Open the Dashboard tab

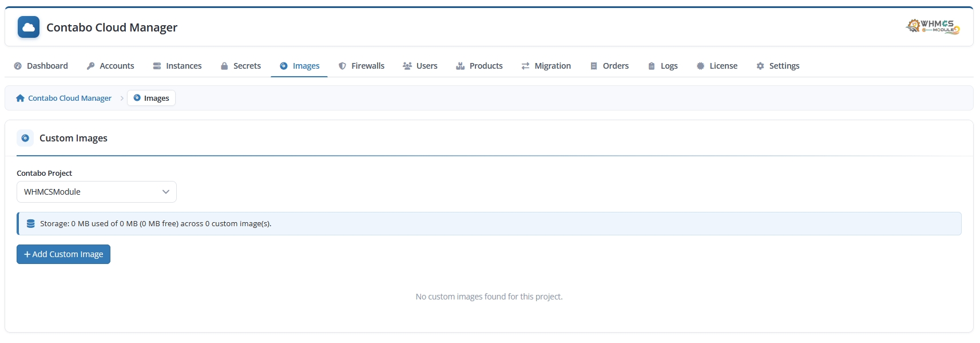point(41,66)
